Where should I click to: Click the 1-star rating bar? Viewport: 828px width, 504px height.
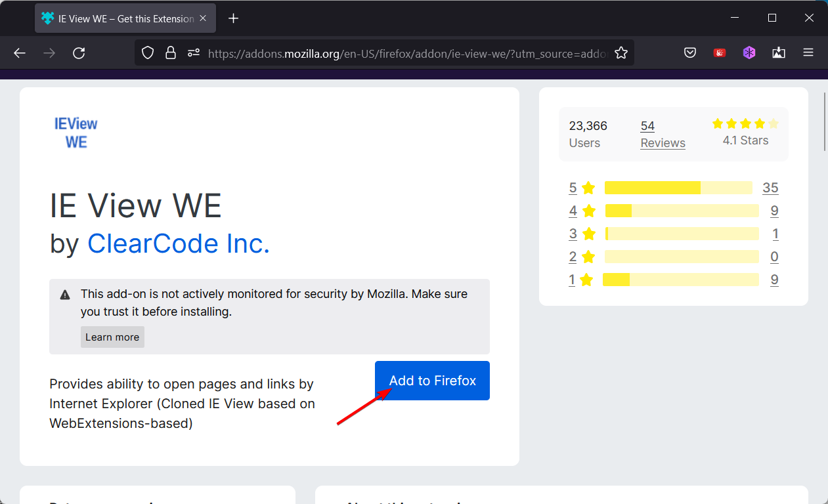click(x=680, y=280)
